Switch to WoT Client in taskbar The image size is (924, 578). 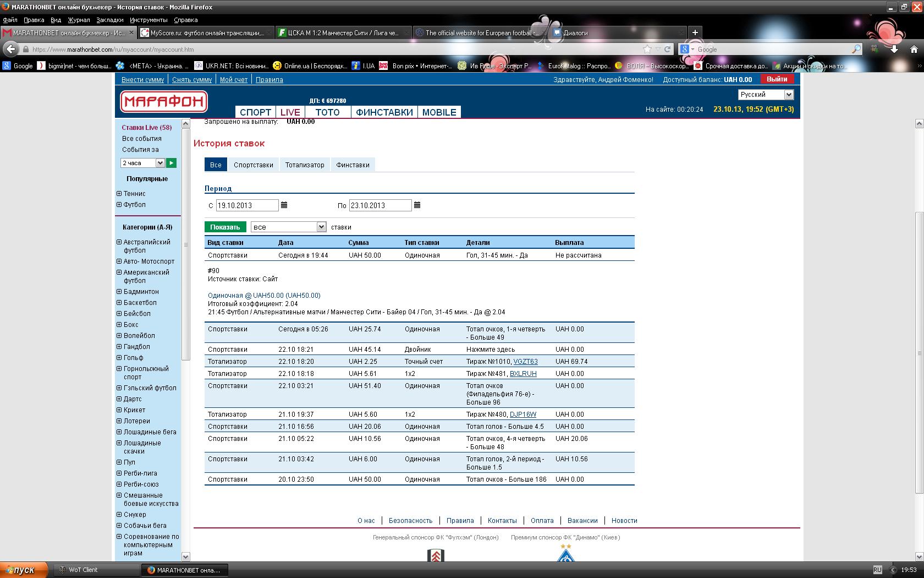96,570
